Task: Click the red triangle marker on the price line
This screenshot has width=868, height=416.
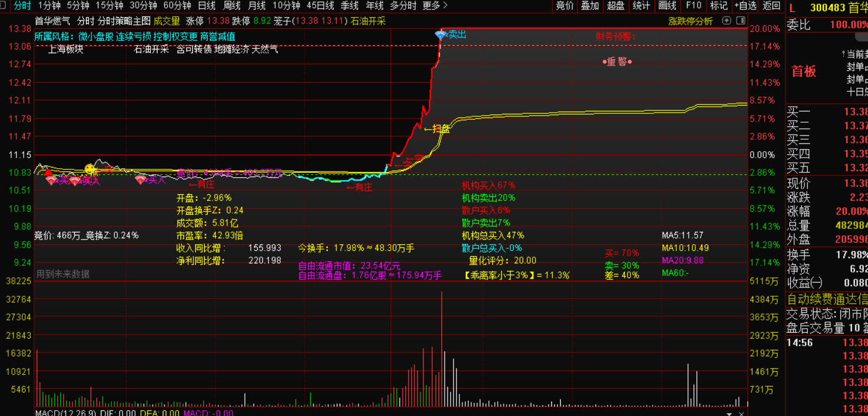Action: tap(48, 173)
